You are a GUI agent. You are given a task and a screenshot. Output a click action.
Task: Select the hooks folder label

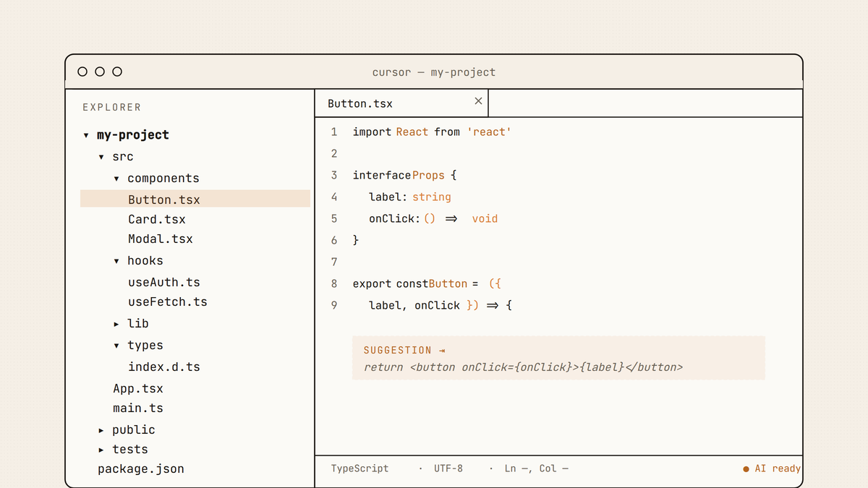point(145,260)
